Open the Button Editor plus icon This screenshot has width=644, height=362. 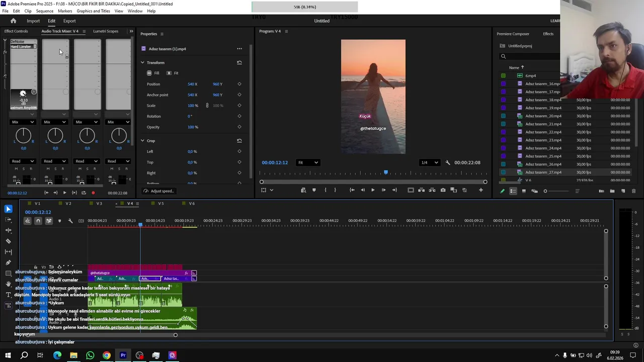pyautogui.click(x=481, y=190)
